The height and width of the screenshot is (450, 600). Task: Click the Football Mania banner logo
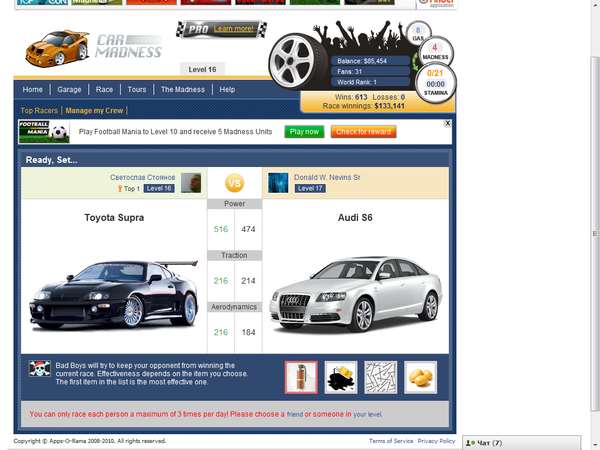tap(44, 132)
